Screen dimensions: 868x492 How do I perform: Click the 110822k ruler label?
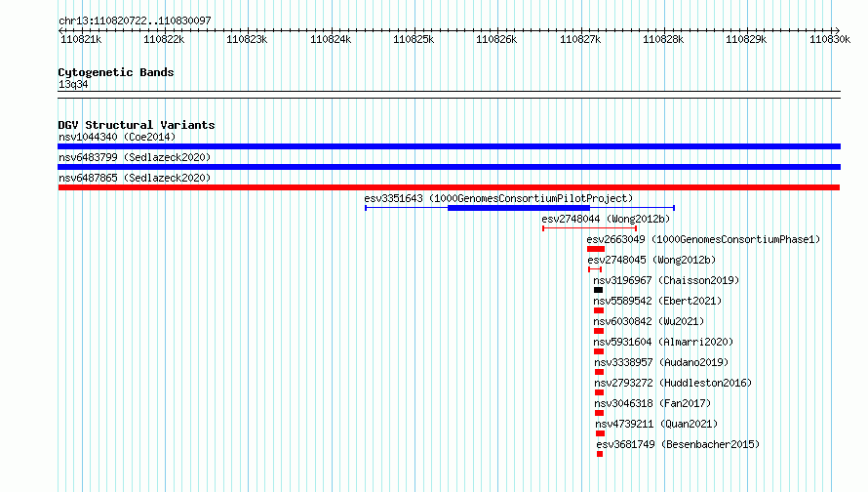coord(164,39)
